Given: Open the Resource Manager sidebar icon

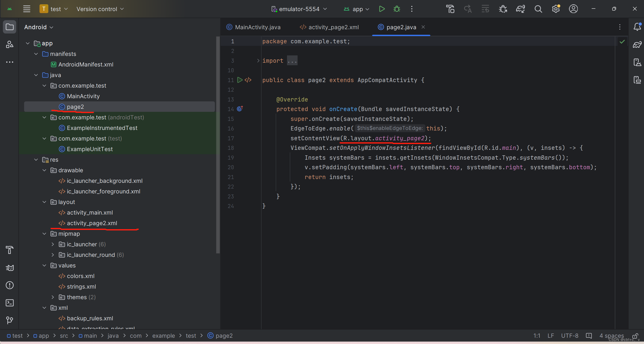Looking at the screenshot, I should (10, 44).
